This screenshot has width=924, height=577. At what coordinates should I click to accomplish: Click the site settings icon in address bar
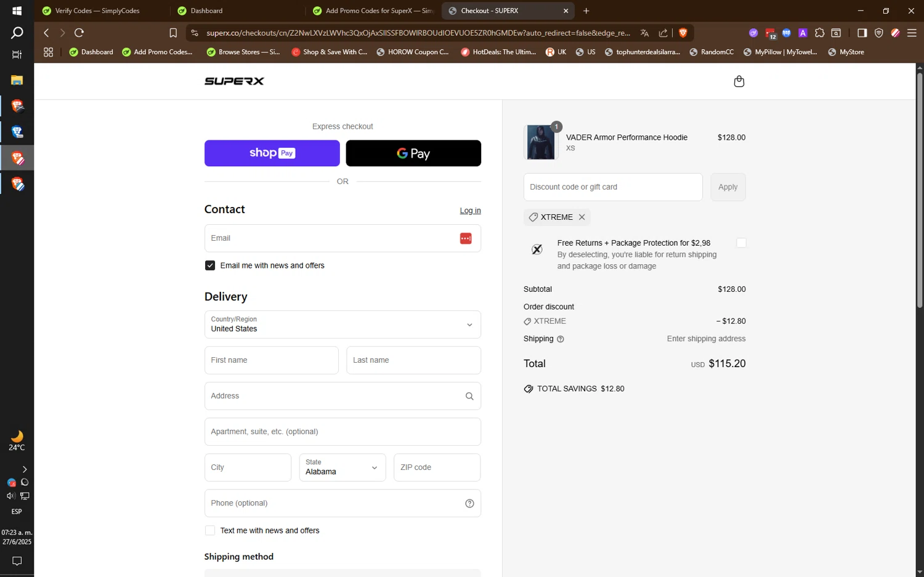[195, 33]
